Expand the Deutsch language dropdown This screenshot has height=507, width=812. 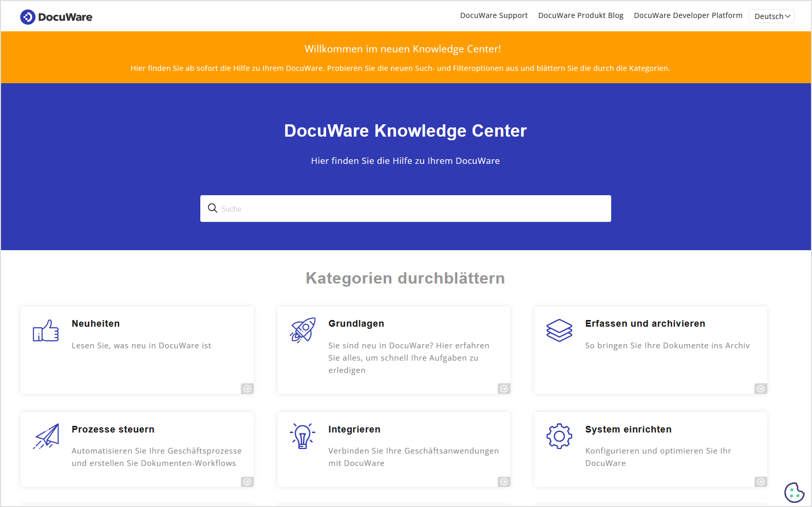771,16
